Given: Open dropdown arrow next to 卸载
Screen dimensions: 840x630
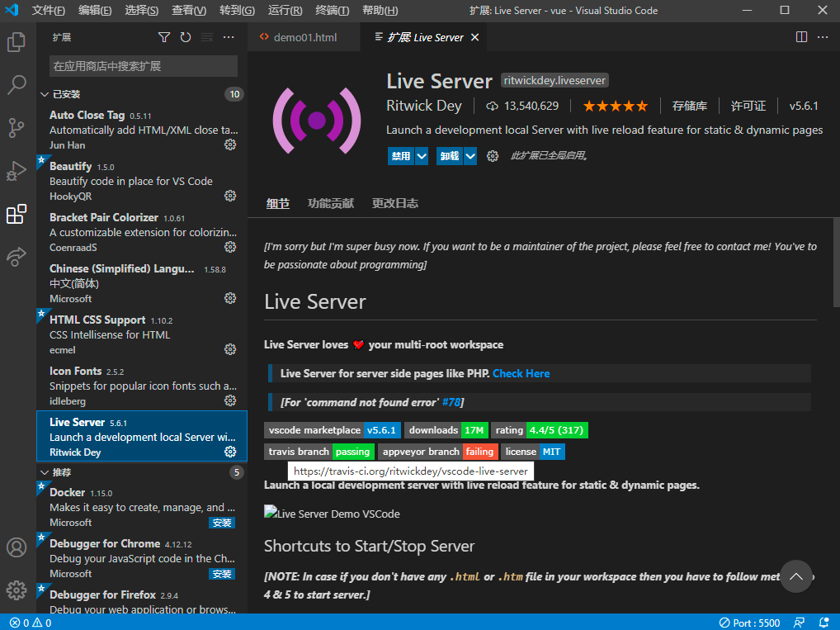Looking at the screenshot, I should (470, 156).
